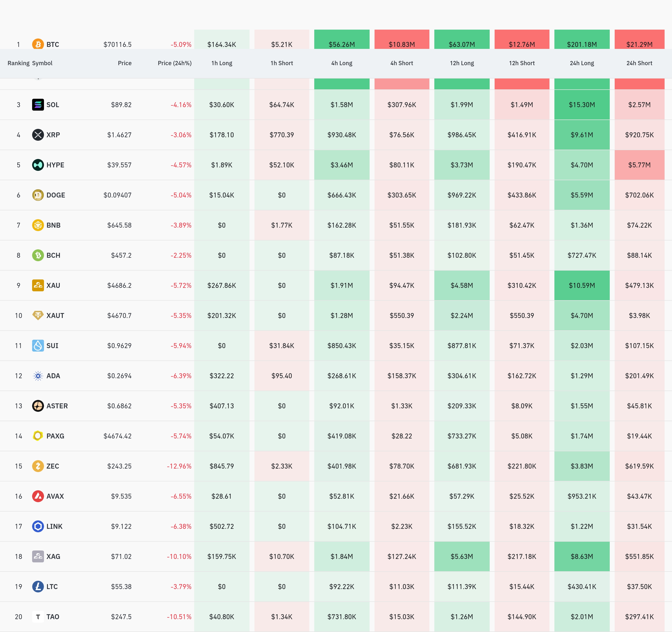Click the HYPE coin logo

38,165
